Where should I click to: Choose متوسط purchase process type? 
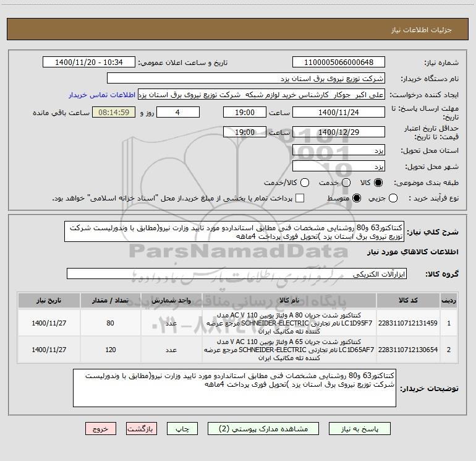tap(357, 199)
